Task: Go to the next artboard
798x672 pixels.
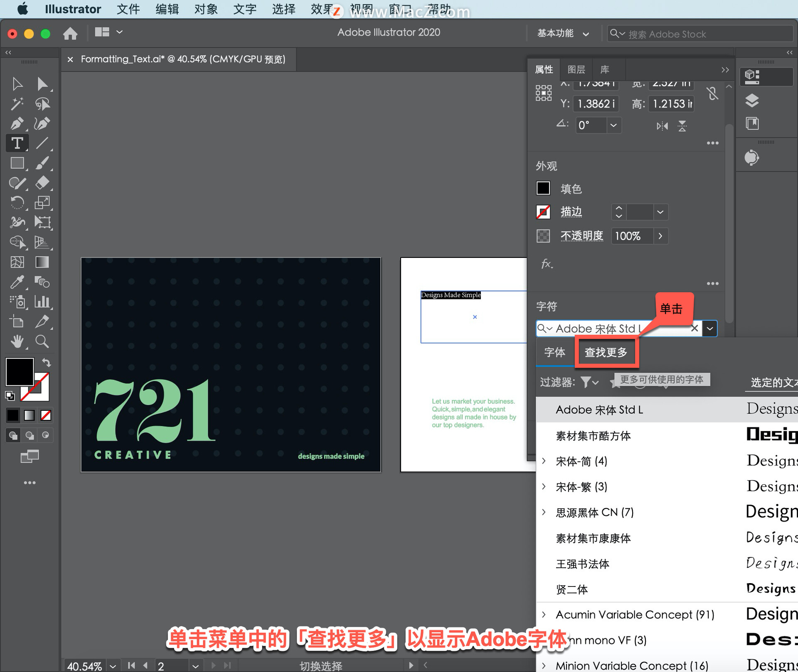Action: [213, 665]
